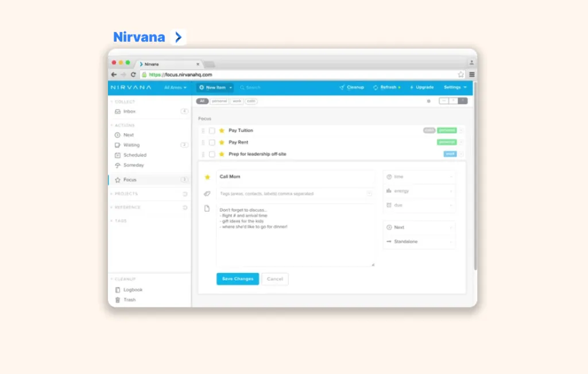Open the Waiting list
Screen dimensions: 588x374
[x=119, y=145]
